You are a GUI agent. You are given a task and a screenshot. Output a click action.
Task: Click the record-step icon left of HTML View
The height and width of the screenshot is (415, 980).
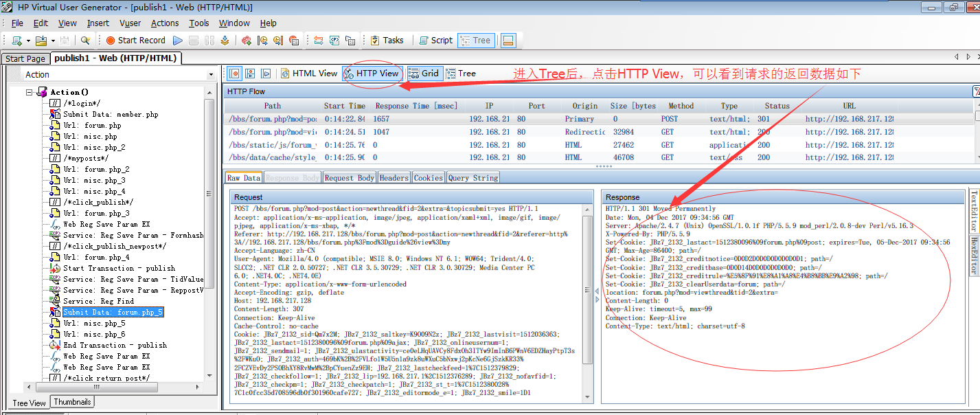tap(235, 73)
